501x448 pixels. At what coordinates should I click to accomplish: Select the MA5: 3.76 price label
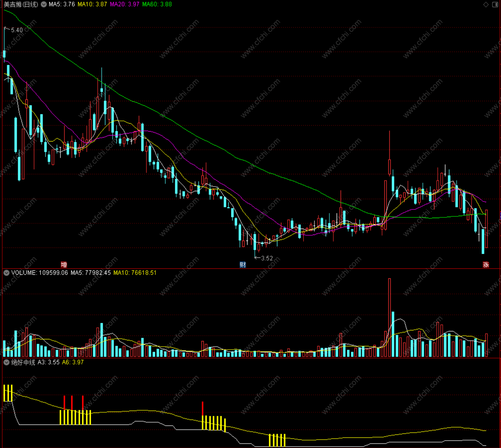tap(62, 4)
